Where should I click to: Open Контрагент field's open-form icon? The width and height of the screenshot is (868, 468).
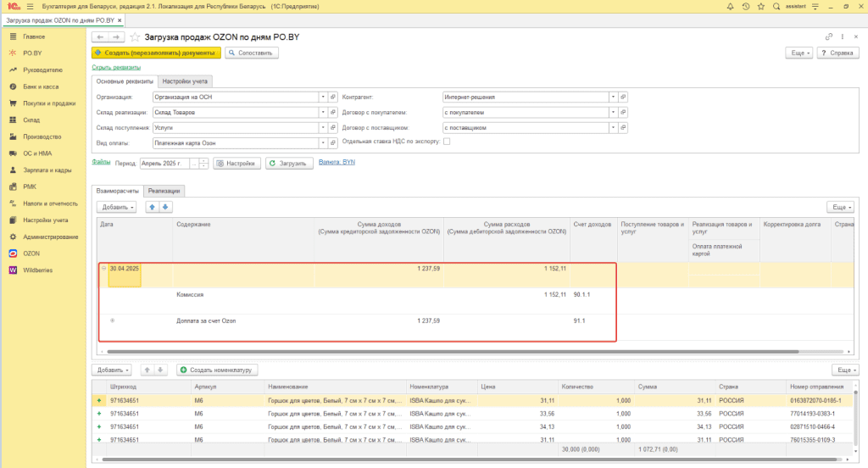623,97
